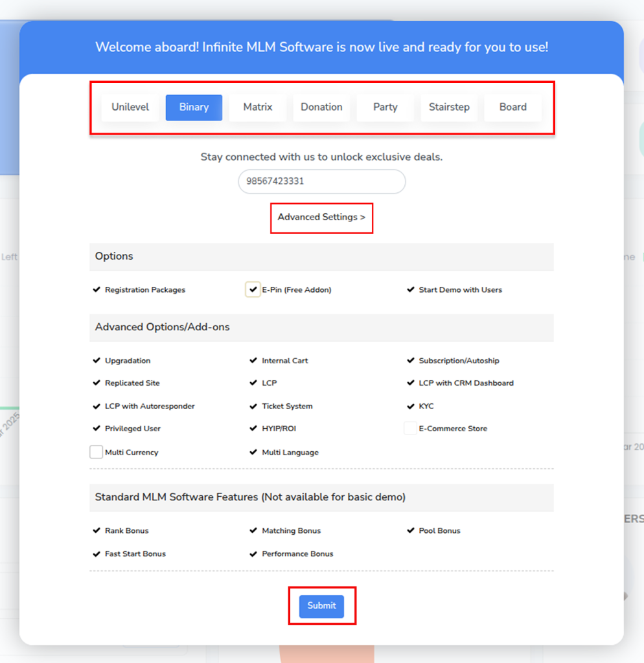The image size is (644, 663).
Task: Uncheck the Ticket System option
Action: click(x=253, y=407)
